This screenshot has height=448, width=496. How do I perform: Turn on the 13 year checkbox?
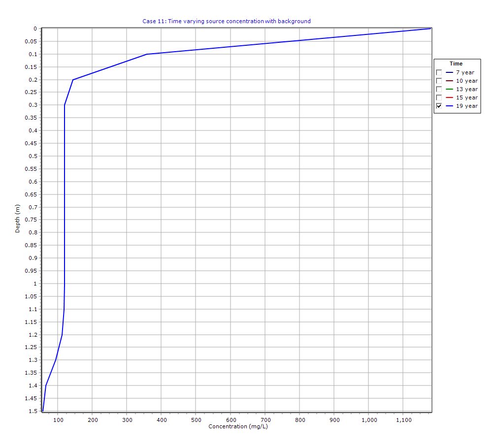pyautogui.click(x=439, y=89)
